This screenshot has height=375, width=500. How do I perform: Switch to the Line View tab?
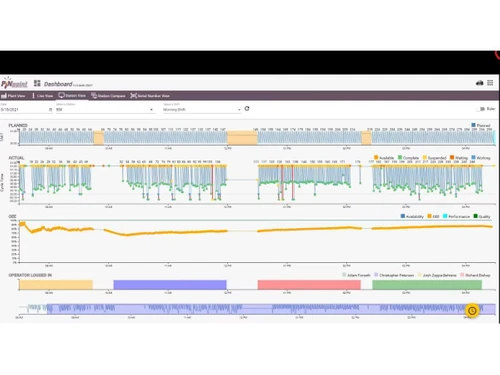click(x=43, y=96)
